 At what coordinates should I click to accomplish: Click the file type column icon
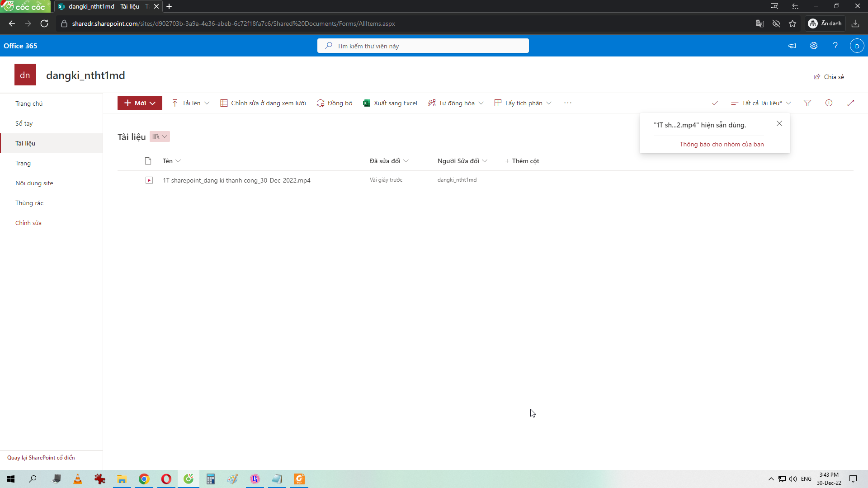point(148,161)
